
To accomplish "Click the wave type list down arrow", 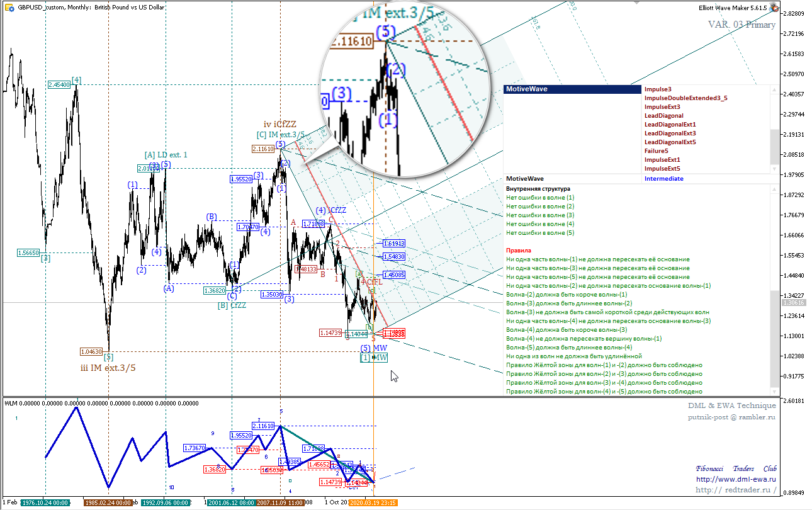I will click(775, 169).
